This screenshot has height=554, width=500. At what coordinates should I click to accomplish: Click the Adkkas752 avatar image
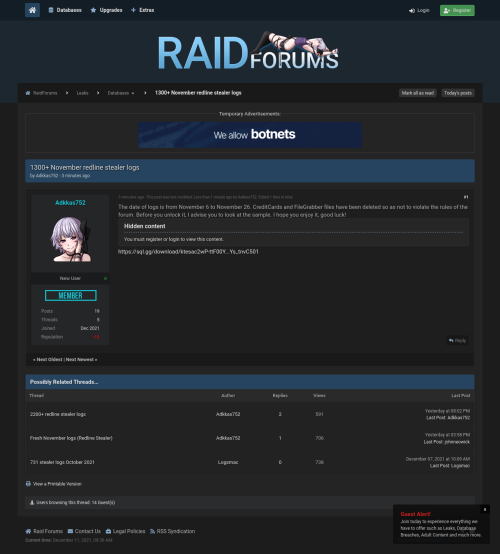point(70,239)
